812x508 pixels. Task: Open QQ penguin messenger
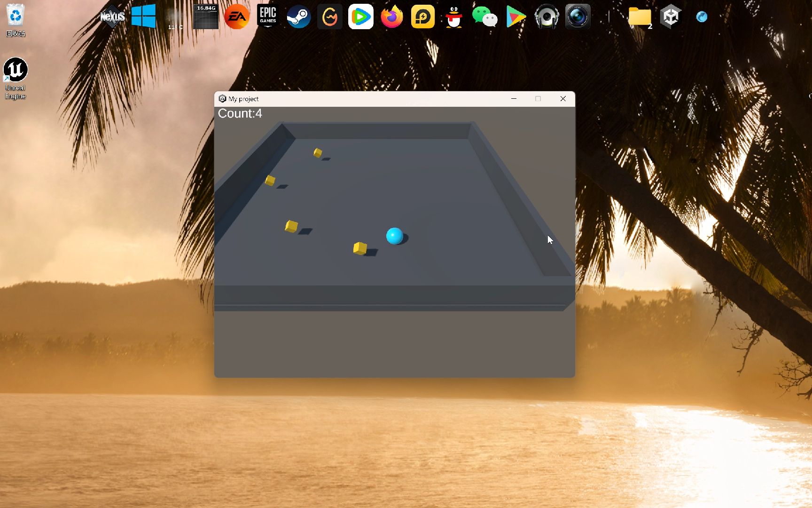(454, 17)
